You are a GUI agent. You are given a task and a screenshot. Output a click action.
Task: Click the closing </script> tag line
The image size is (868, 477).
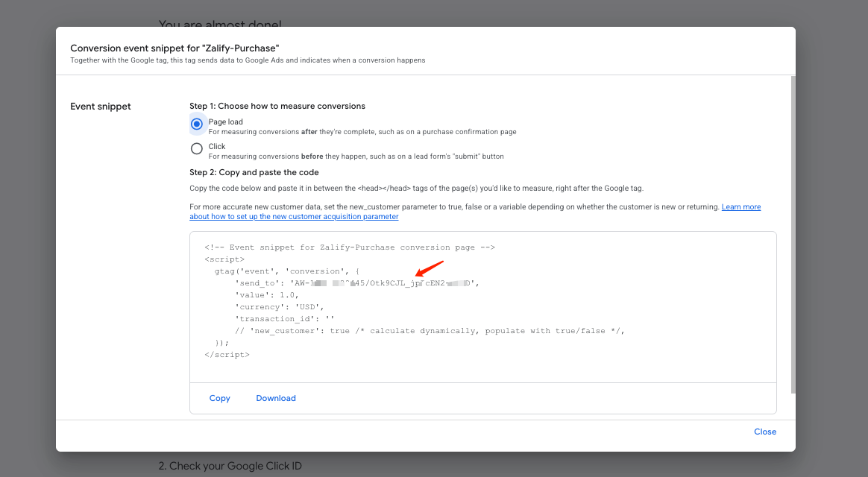(227, 355)
